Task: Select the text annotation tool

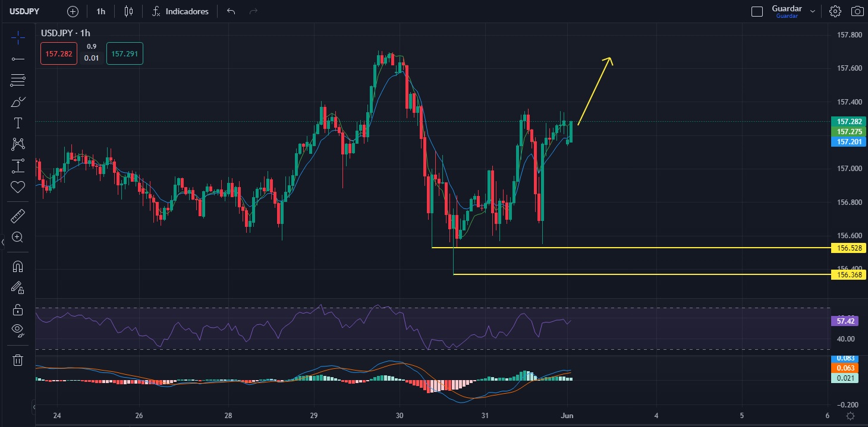Action: (18, 123)
